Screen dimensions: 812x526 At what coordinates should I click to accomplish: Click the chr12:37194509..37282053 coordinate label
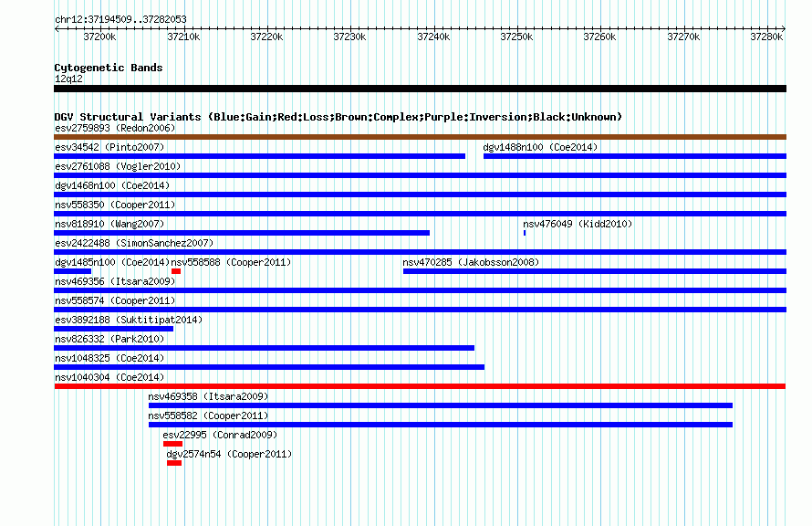click(120, 19)
